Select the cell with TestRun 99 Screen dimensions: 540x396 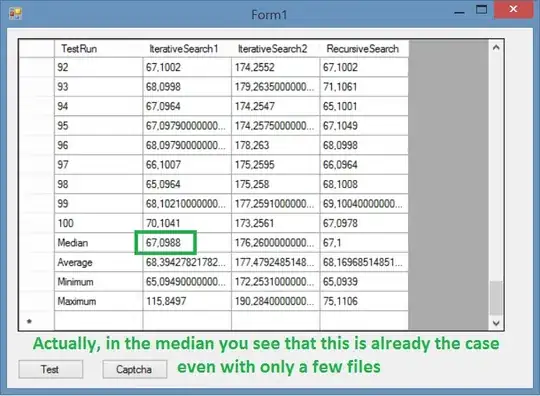tap(98, 204)
